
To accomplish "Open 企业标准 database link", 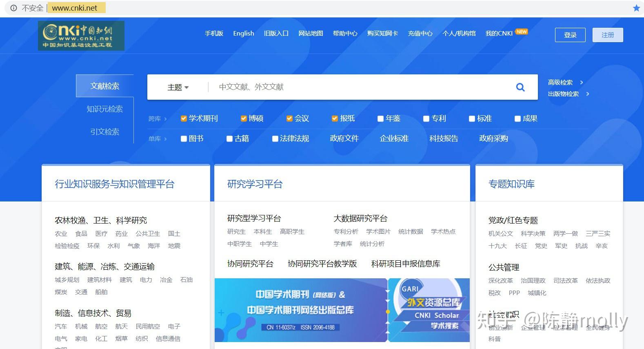I will [394, 139].
